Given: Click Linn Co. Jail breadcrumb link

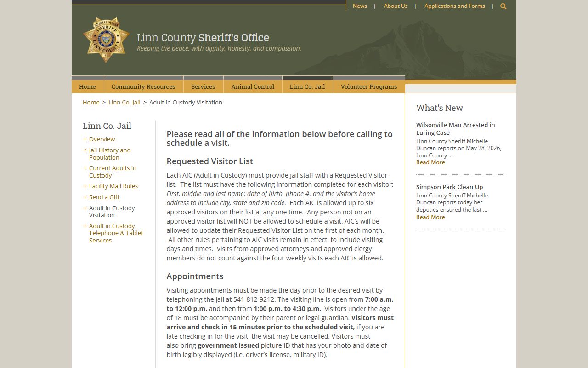Looking at the screenshot, I should 124,102.
